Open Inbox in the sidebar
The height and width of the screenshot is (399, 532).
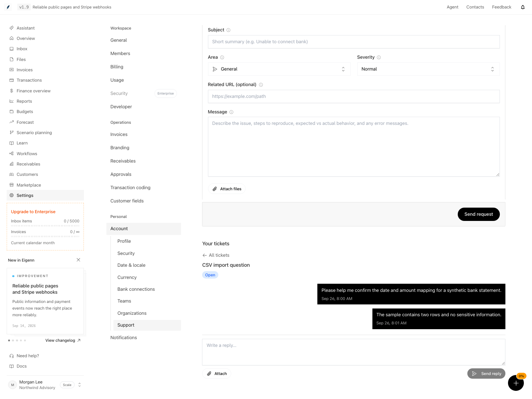(x=45, y=49)
